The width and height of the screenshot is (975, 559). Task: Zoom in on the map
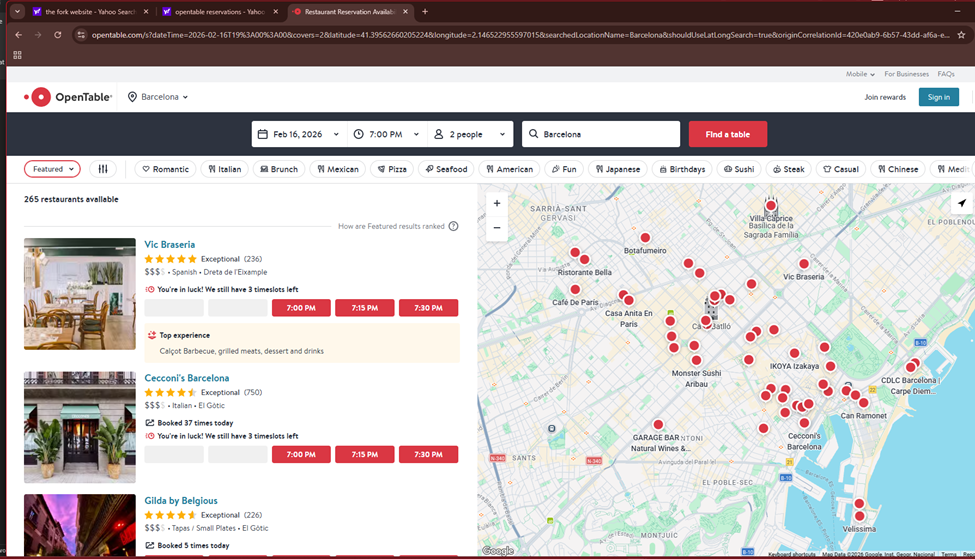click(x=497, y=203)
